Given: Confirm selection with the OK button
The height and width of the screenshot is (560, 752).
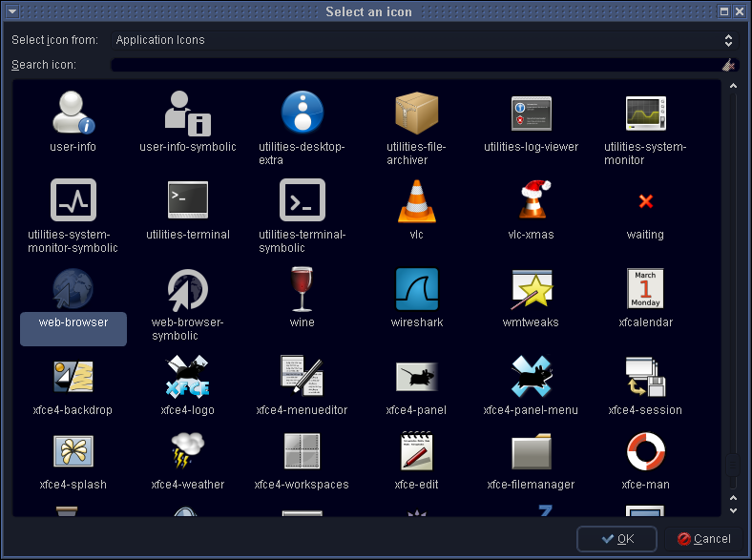Looking at the screenshot, I should [x=616, y=539].
